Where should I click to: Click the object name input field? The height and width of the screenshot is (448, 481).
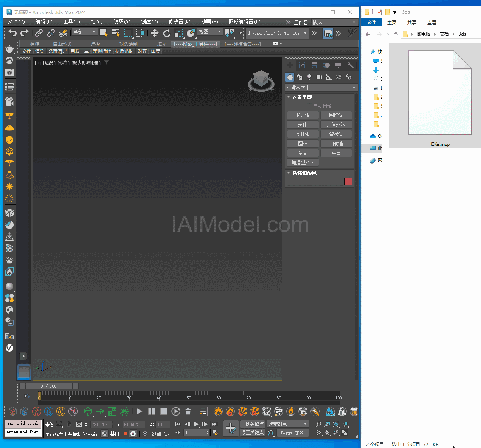315,182
